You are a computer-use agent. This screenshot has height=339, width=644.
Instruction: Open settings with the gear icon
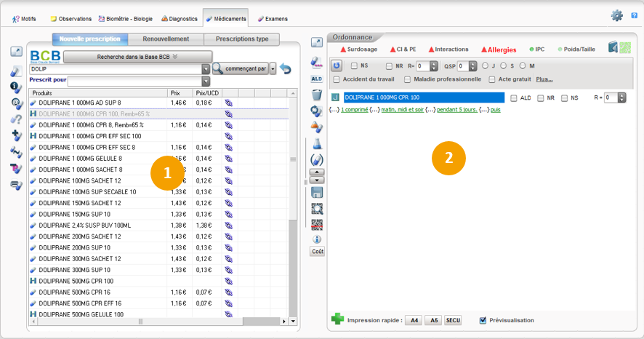tap(616, 15)
